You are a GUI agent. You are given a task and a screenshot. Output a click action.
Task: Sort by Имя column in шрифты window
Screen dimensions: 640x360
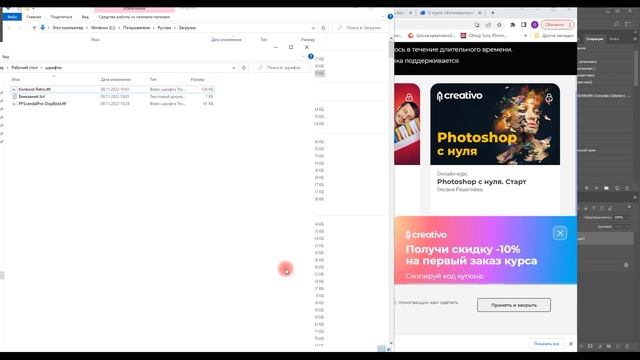[16, 79]
